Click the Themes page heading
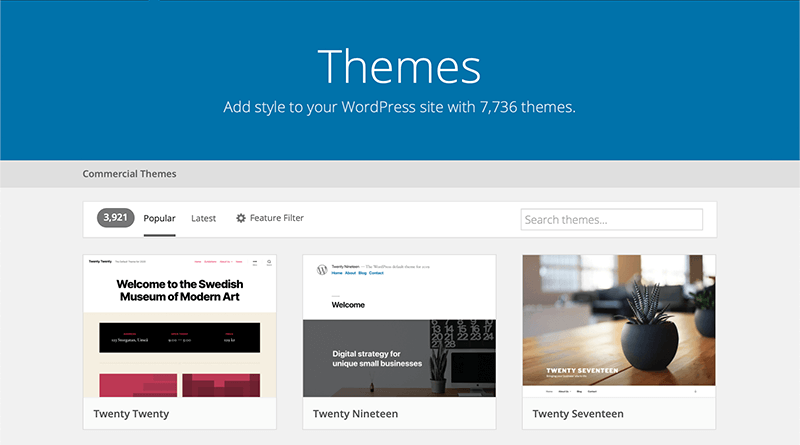This screenshot has width=800, height=445. coord(399,66)
